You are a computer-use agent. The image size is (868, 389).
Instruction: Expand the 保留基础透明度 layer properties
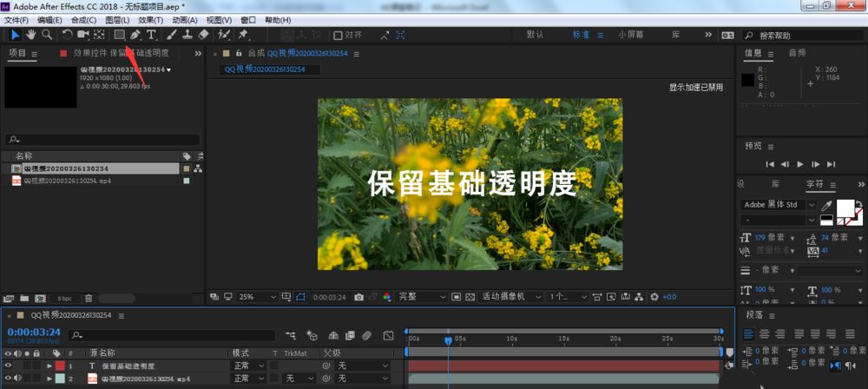point(49,366)
